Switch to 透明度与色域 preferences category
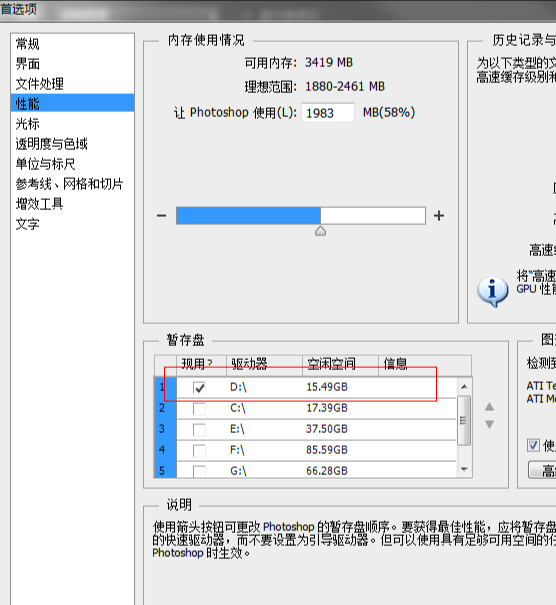Screen dimensions: 556x605 51,144
